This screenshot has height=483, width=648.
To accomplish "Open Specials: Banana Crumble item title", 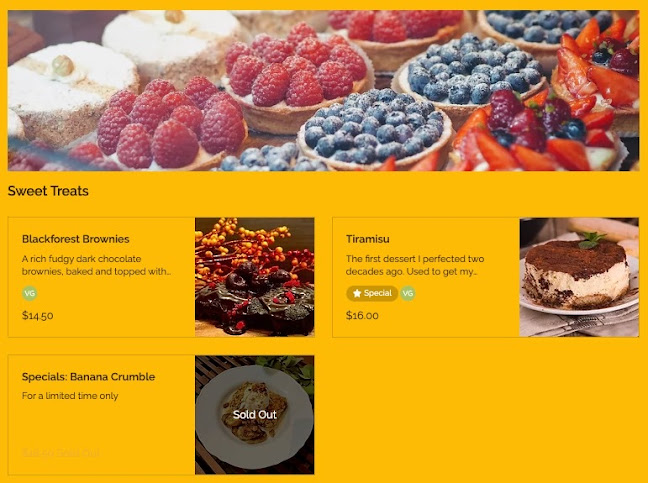I will coord(88,376).
